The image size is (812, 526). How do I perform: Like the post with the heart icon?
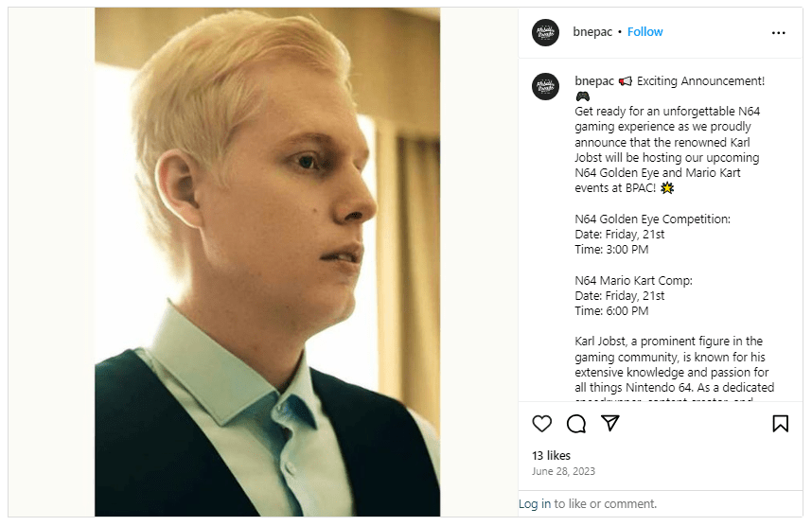541,424
